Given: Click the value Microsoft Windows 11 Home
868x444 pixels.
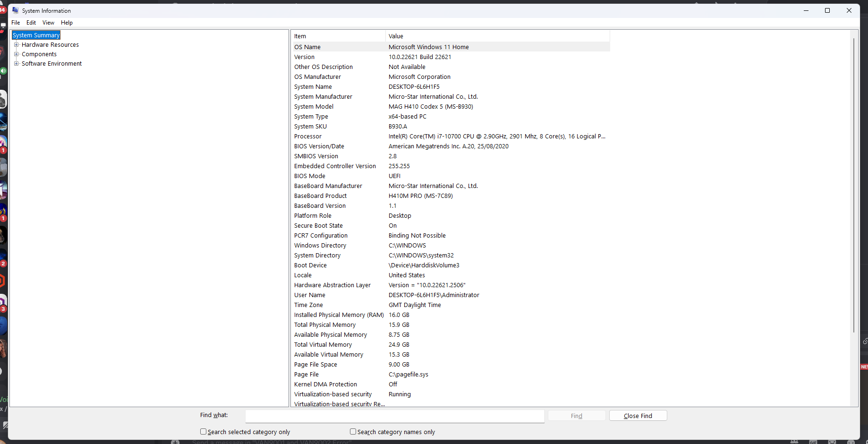Looking at the screenshot, I should click(429, 47).
